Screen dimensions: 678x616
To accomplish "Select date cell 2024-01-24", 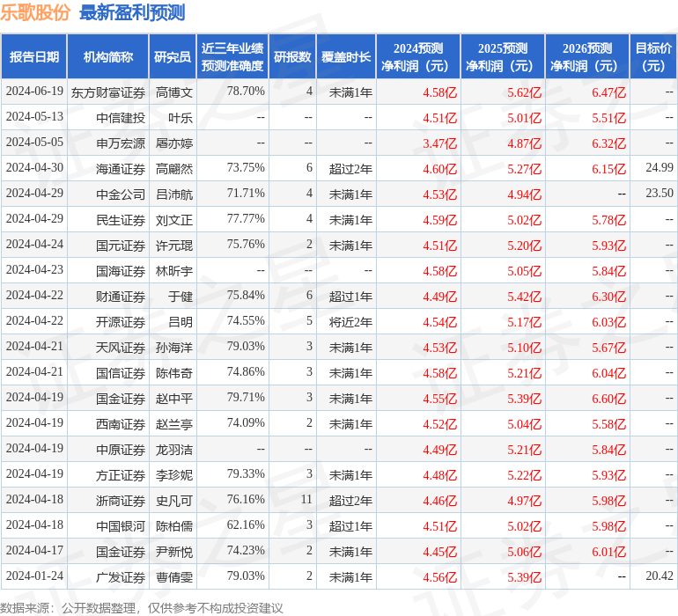I will 34,576.
